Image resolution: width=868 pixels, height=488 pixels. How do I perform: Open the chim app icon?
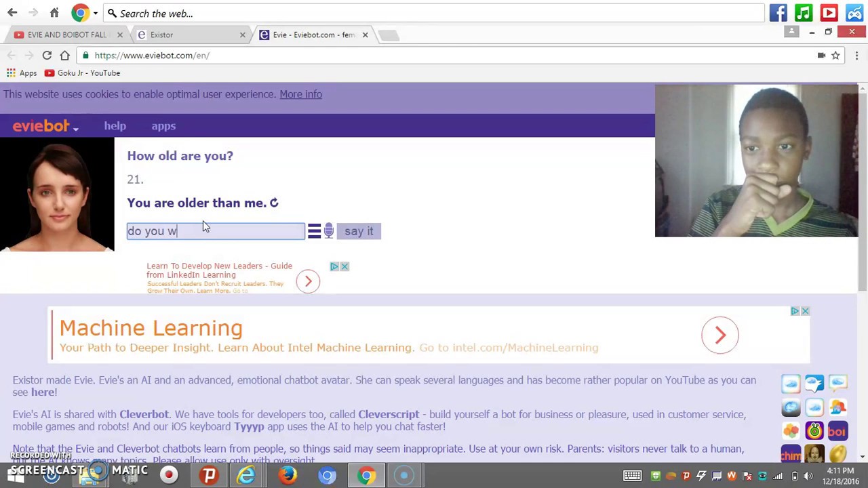(x=791, y=453)
